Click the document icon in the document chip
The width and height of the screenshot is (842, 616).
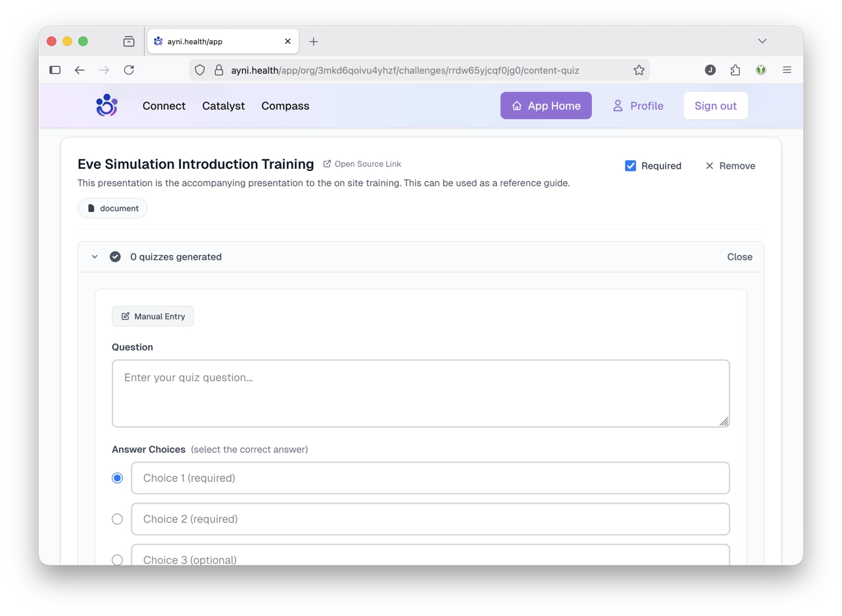click(91, 208)
